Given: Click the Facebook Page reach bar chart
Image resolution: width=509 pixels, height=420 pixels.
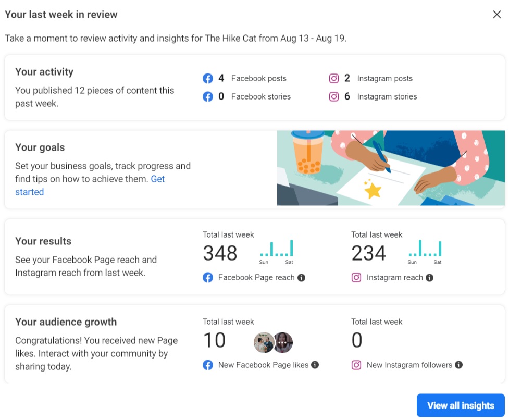Looking at the screenshot, I should pos(277,249).
